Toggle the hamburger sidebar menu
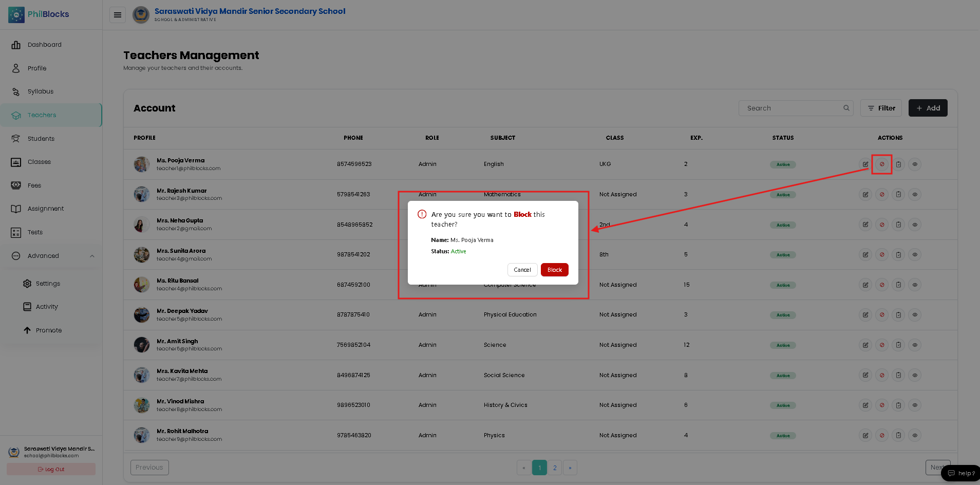This screenshot has width=980, height=485. point(118,15)
